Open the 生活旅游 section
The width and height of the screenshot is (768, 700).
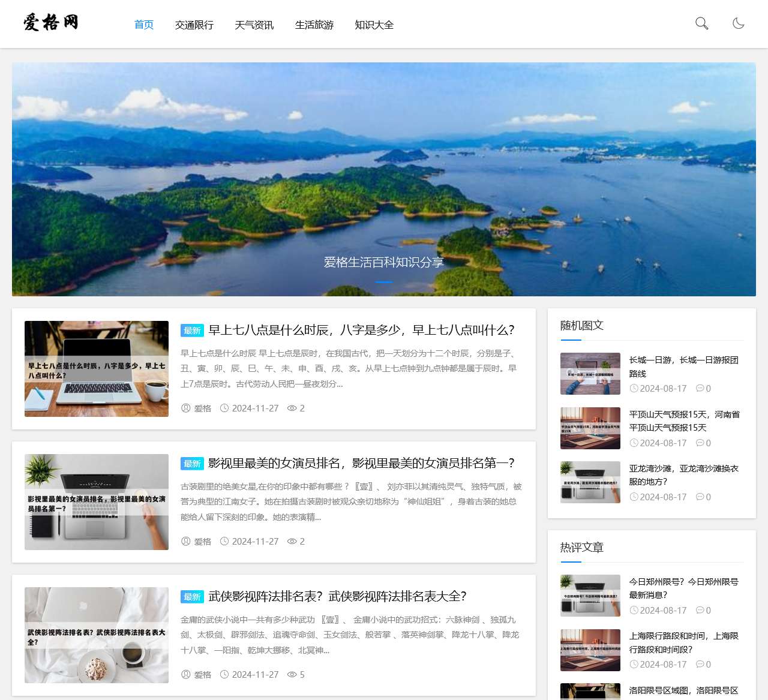(x=314, y=25)
